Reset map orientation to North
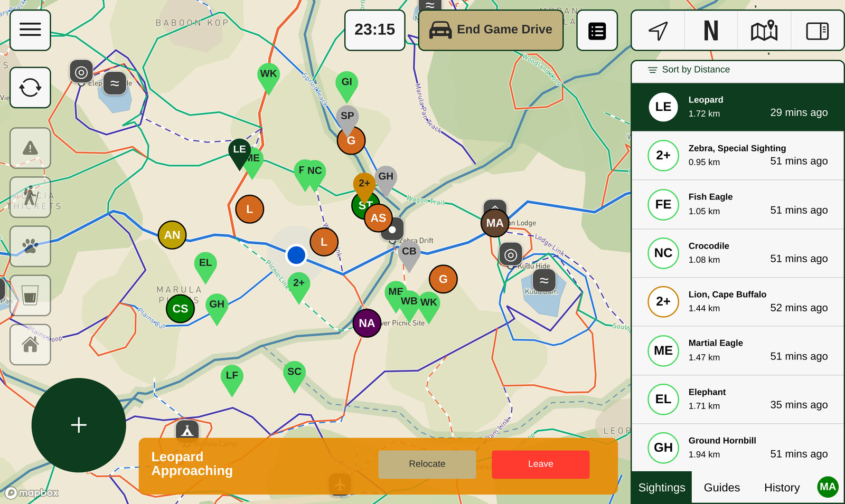Screen dimensions: 845x504 tap(711, 31)
